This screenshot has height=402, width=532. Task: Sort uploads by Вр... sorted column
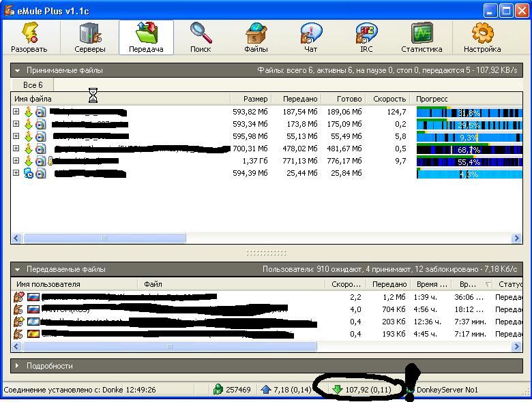[472, 284]
